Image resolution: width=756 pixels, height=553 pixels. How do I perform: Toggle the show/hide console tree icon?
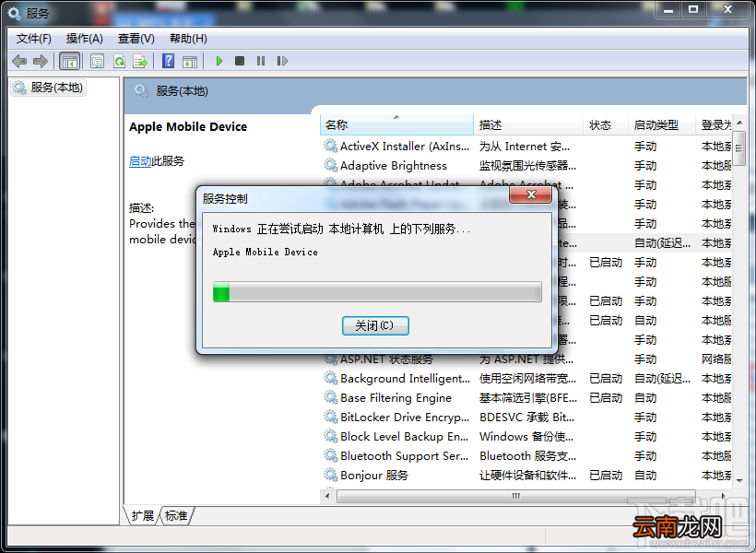(69, 61)
